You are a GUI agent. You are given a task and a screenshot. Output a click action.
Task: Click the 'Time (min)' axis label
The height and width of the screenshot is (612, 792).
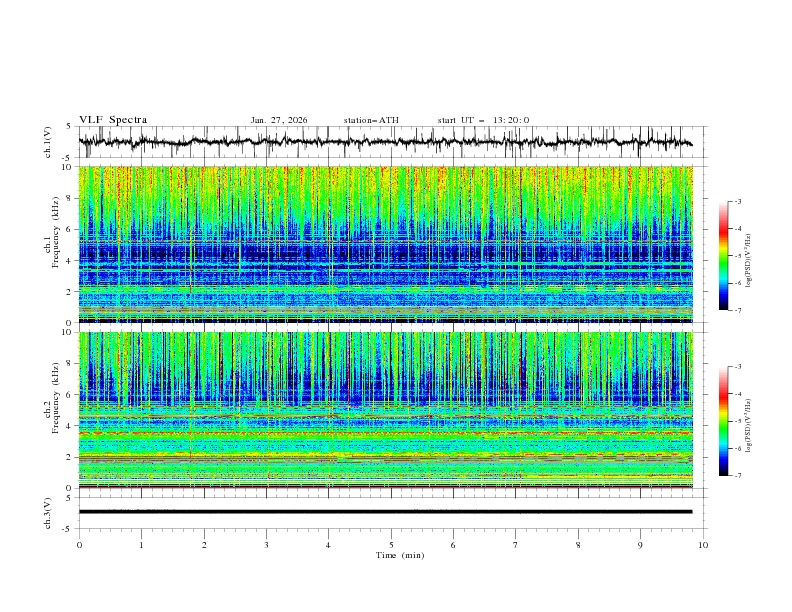pos(400,555)
